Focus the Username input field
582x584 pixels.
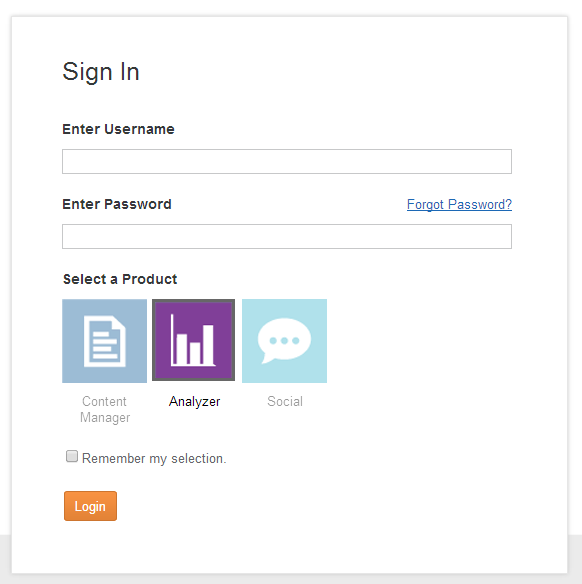287,161
